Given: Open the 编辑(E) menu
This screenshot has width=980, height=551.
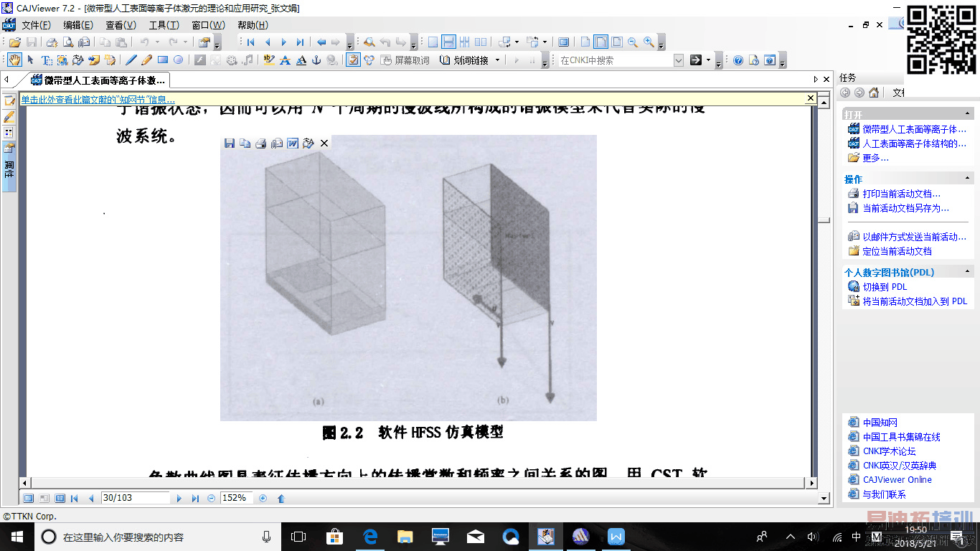Looking at the screenshot, I should [77, 25].
